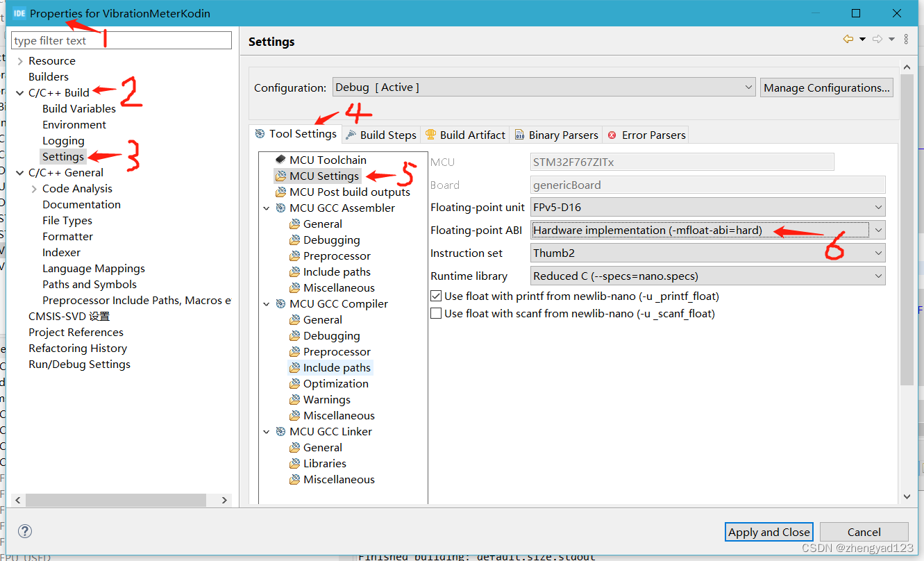Select File Types tree item

67,220
